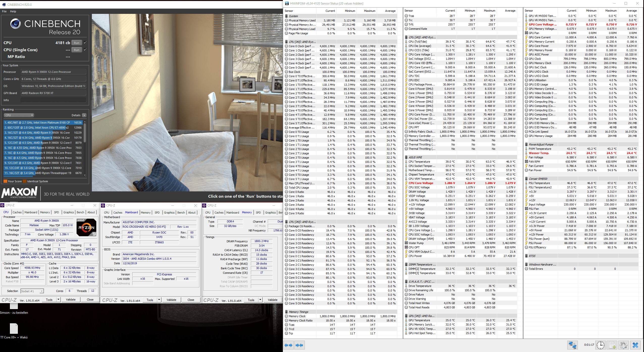
Task: Open About tab in middle CPU-Z window
Action: [x=192, y=213]
